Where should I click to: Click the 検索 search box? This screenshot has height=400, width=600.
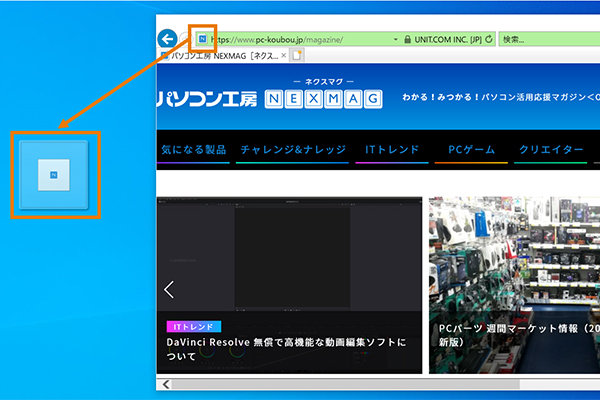[x=549, y=39]
